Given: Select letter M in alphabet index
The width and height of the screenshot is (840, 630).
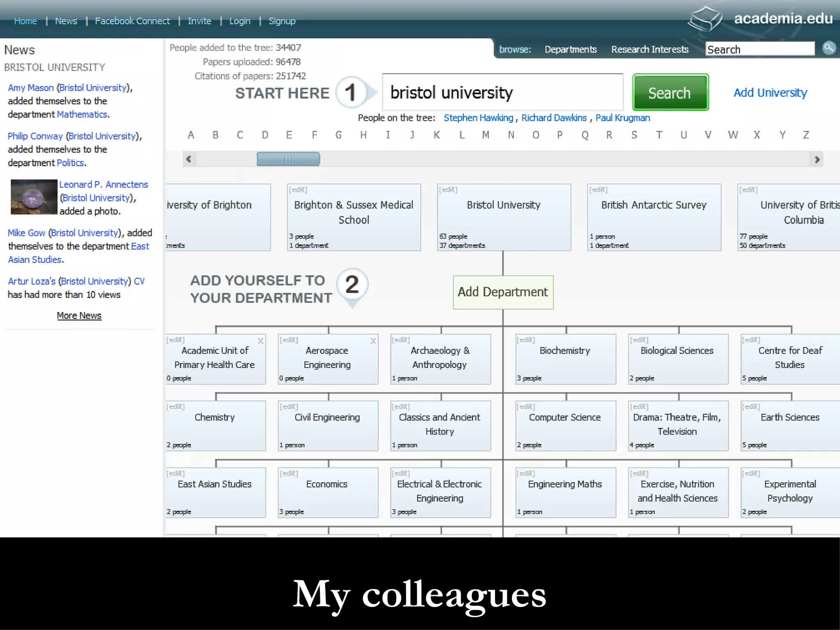Looking at the screenshot, I should pos(486,135).
